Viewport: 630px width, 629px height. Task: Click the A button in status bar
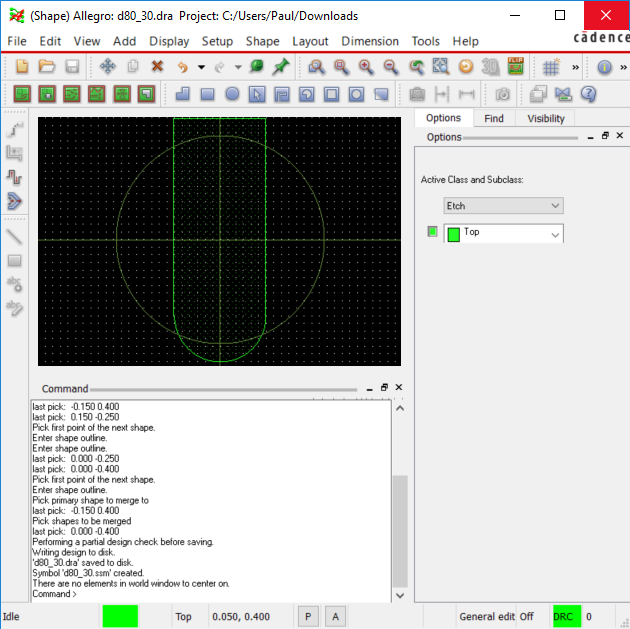click(335, 617)
